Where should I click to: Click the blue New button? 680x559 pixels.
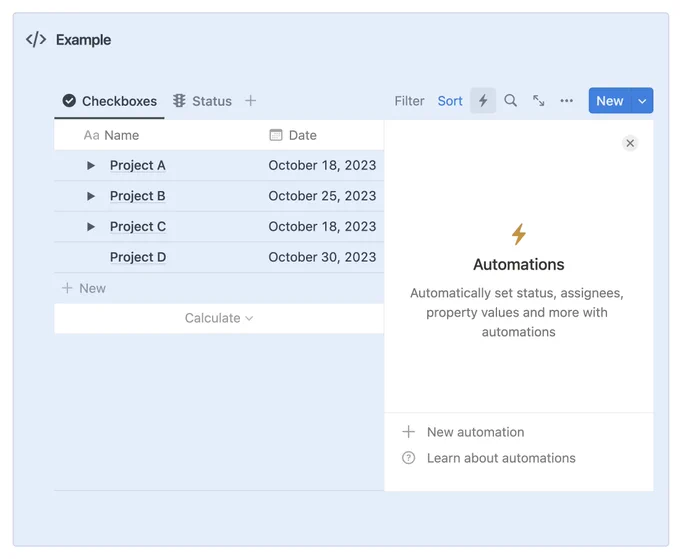(610, 101)
